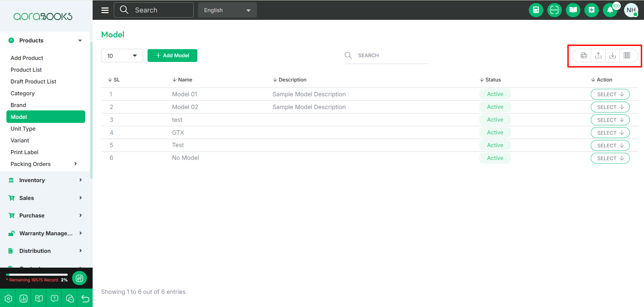Open the help question bubble icon
The height and width of the screenshot is (307, 644).
coord(55,298)
